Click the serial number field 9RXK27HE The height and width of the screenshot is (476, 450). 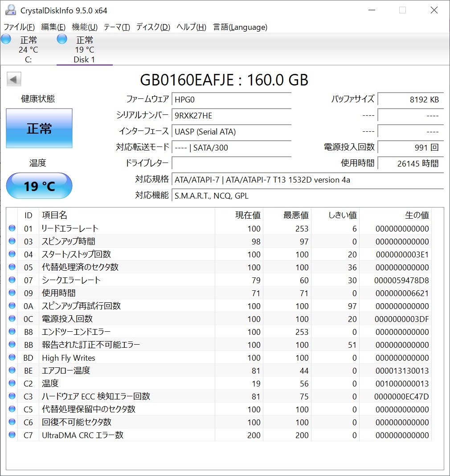pos(232,116)
